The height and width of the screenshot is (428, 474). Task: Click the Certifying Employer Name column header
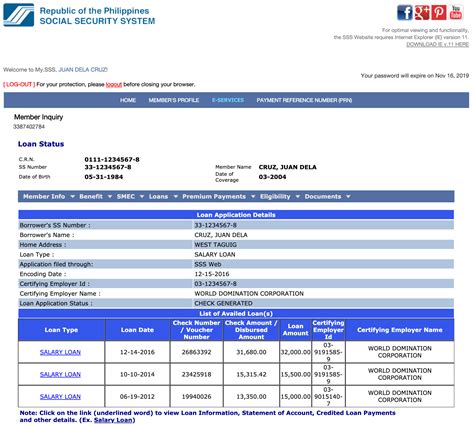coord(400,330)
